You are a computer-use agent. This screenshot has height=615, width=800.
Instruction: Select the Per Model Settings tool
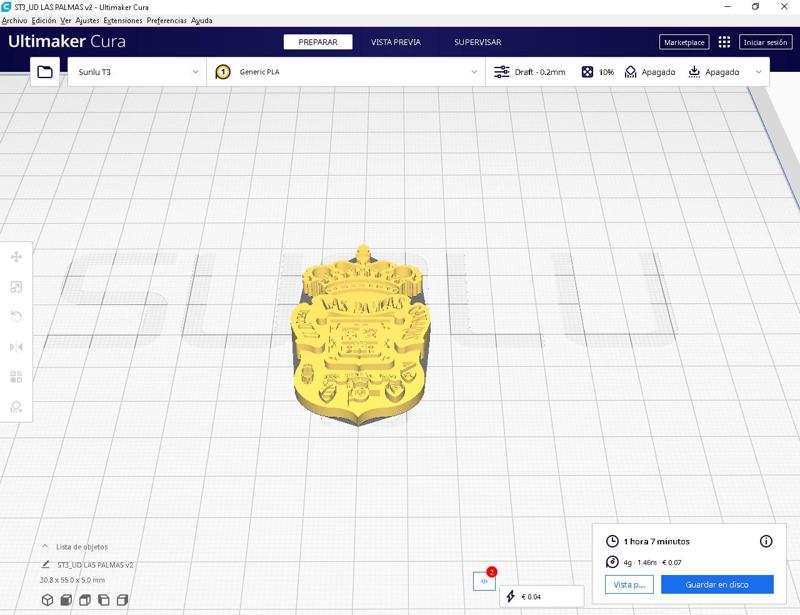pos(16,377)
